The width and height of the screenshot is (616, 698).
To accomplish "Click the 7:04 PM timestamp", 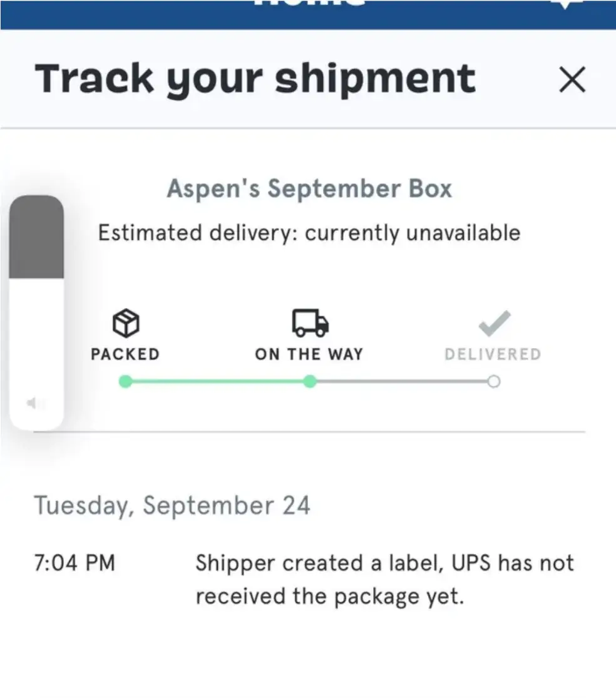I will click(x=74, y=563).
